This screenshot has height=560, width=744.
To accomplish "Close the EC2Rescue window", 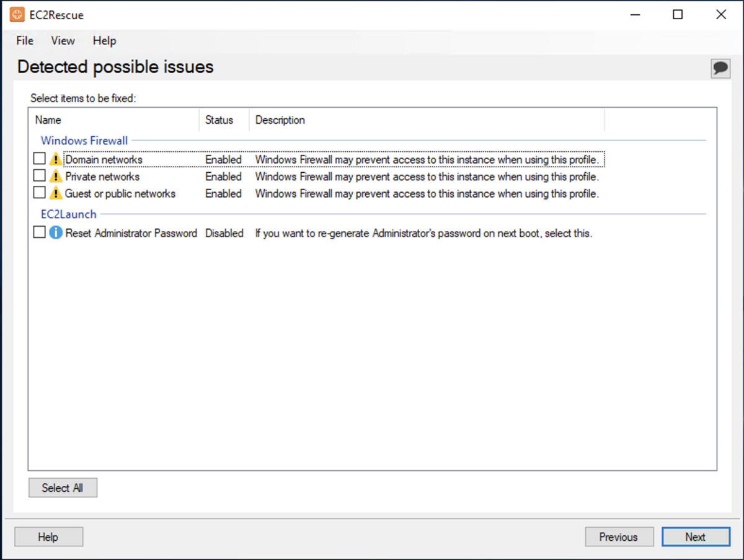I will click(721, 15).
